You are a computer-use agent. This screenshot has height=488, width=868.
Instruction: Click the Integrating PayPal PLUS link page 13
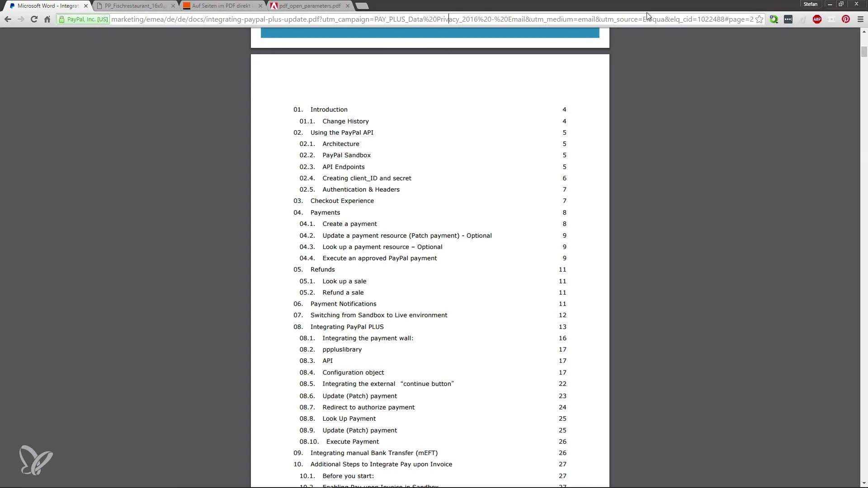(x=347, y=326)
